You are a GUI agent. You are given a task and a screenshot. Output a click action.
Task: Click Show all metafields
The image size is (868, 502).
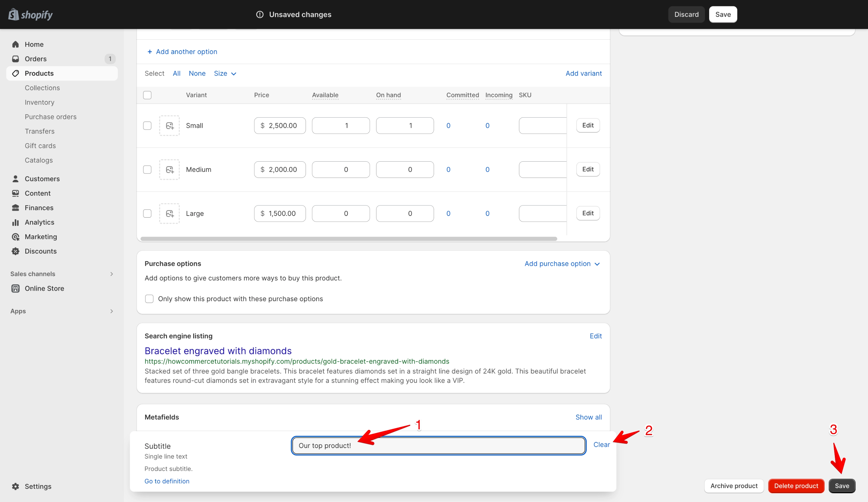point(589,417)
